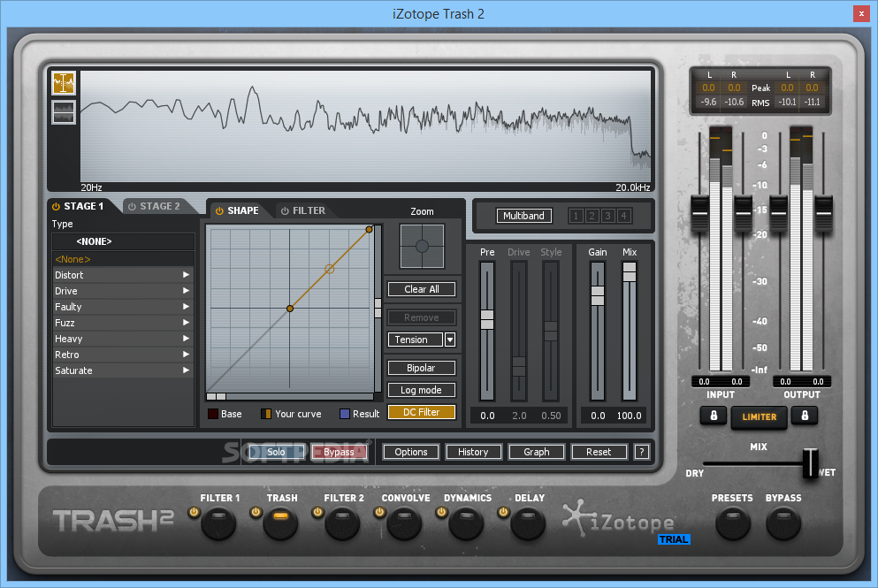Toggle the Filter 1 module power icon
The image size is (878, 588).
coord(194,512)
